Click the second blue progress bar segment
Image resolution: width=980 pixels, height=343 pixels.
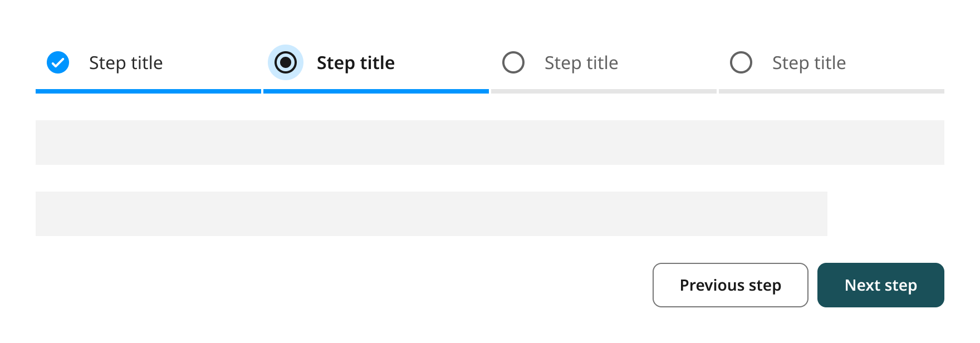pyautogui.click(x=376, y=91)
